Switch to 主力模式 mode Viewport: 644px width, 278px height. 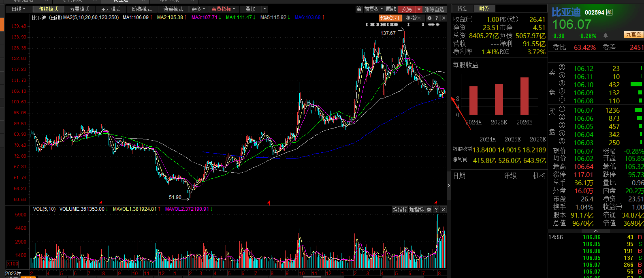(x=111, y=9)
